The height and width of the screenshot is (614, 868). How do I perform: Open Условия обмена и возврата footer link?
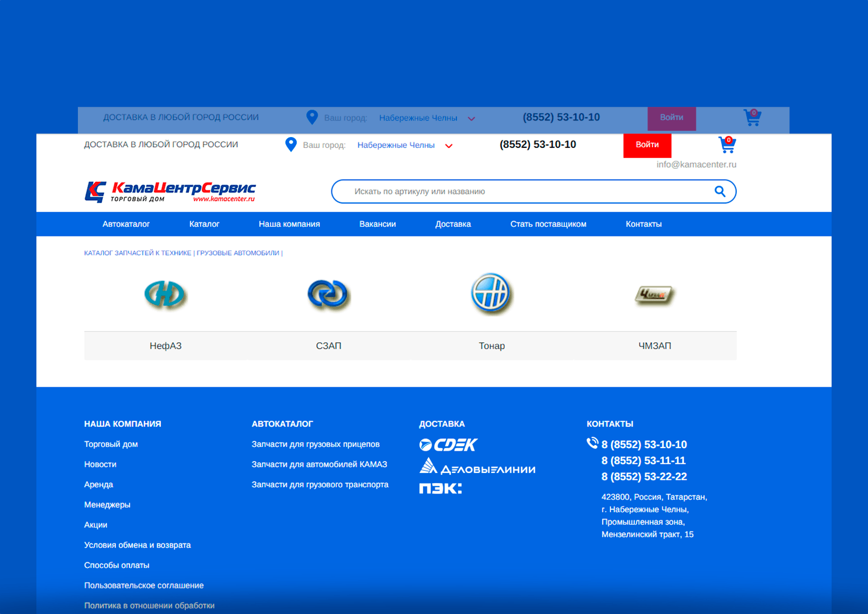pos(138,545)
